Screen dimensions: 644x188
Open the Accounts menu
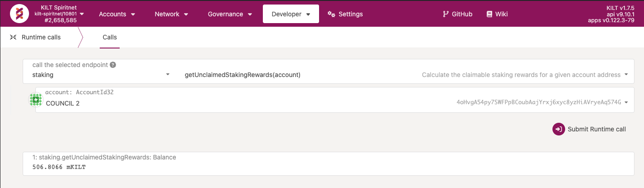(x=117, y=14)
